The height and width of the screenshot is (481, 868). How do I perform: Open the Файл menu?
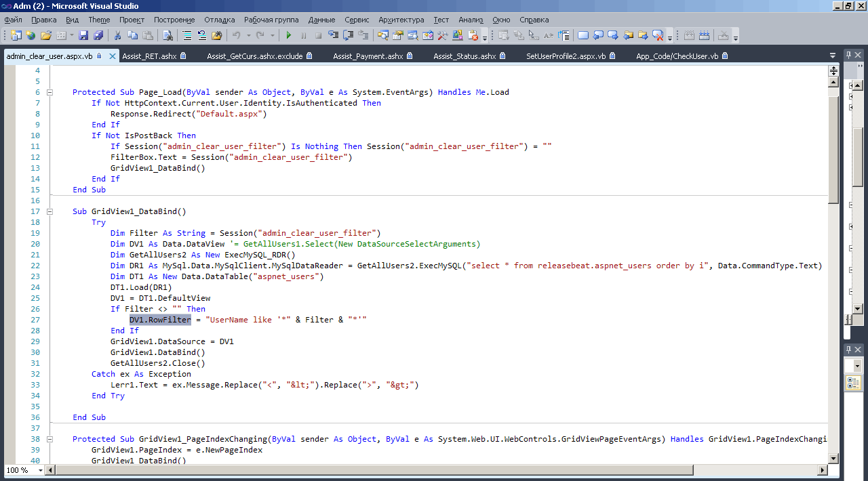[13, 20]
